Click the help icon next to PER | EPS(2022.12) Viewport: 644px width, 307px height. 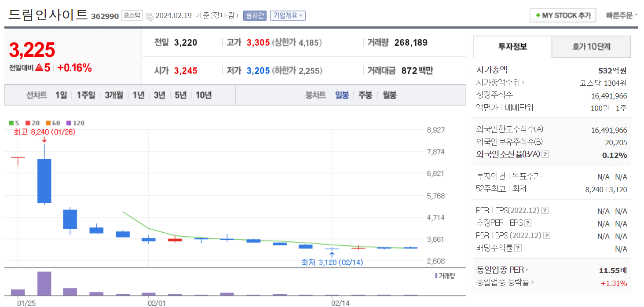(x=544, y=210)
